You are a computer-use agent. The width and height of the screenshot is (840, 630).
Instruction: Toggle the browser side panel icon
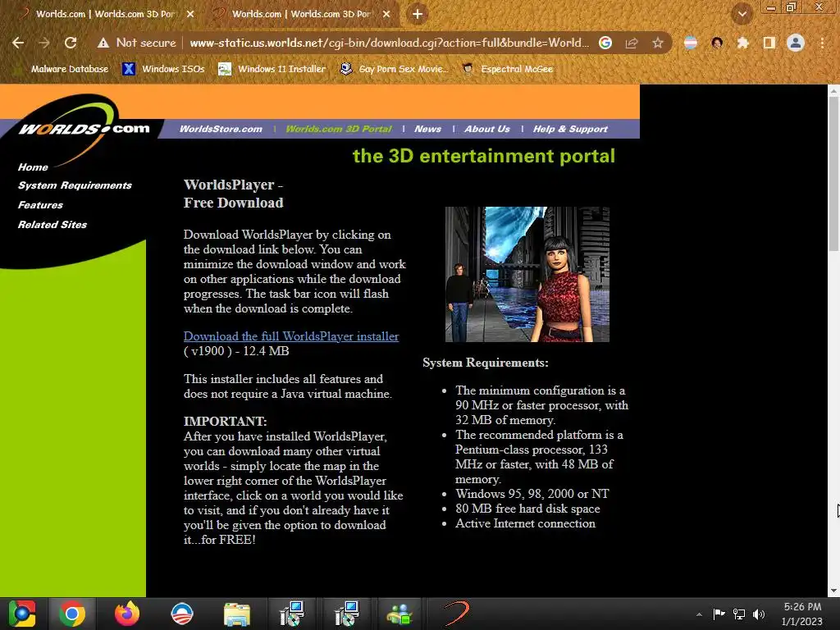(769, 43)
